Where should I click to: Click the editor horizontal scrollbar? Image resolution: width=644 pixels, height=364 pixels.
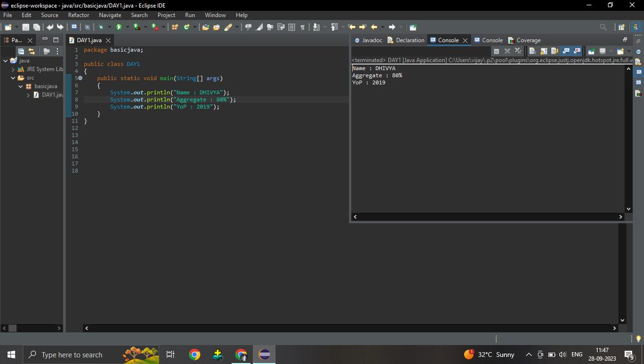coord(349,327)
